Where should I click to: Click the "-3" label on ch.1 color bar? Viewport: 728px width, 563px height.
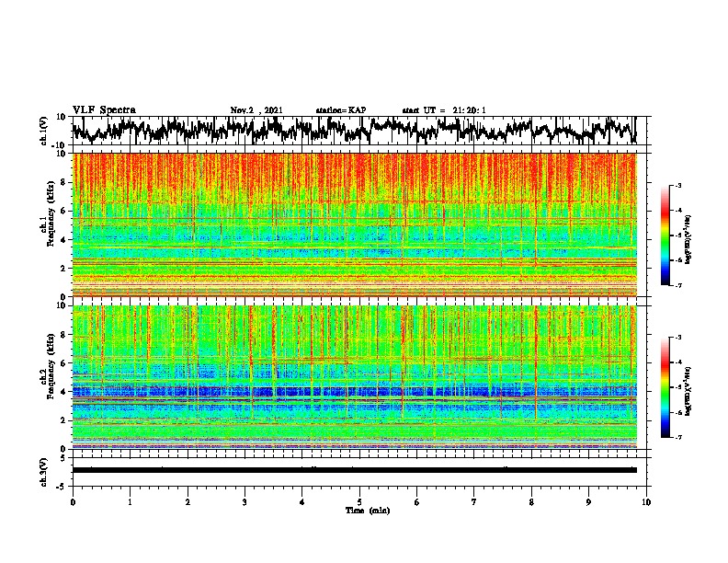tap(677, 185)
